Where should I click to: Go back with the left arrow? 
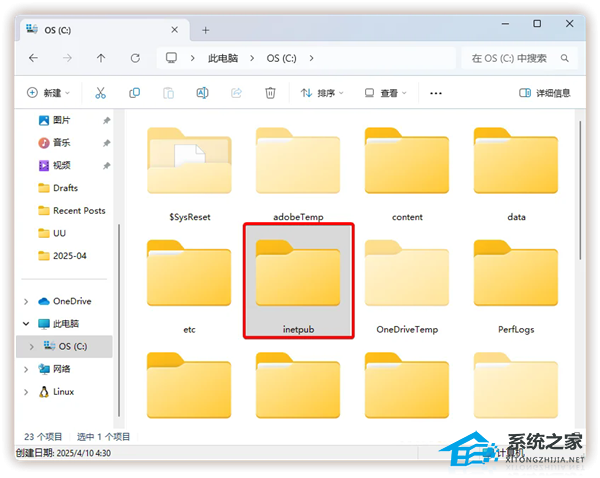(33, 58)
